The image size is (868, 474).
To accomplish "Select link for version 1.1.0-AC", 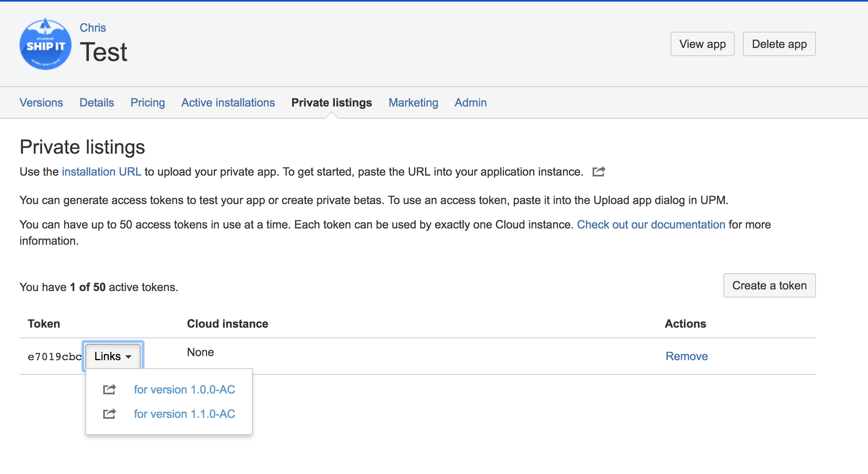I will pyautogui.click(x=184, y=414).
